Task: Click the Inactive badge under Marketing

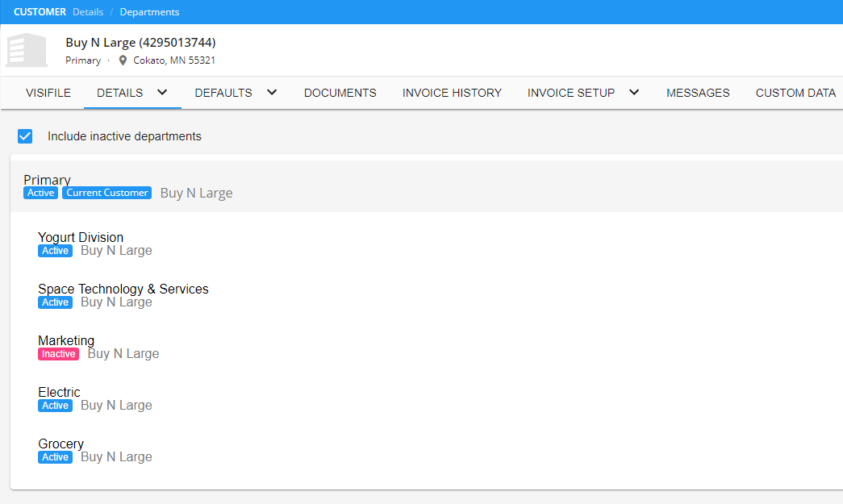Action: [x=59, y=354]
